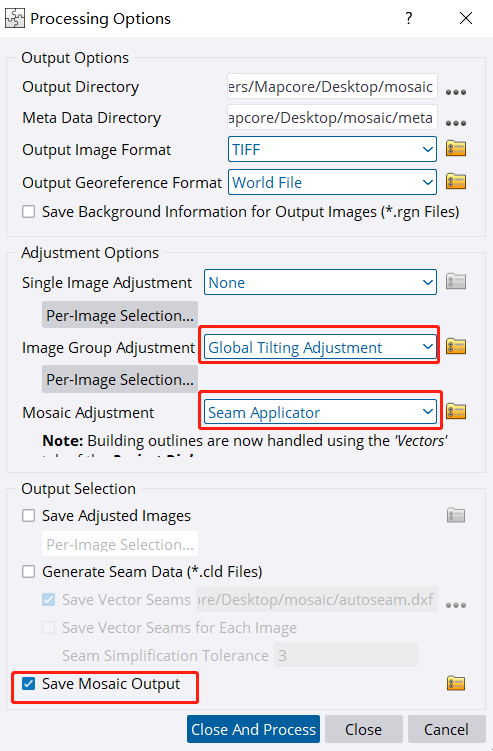Click the Output Directory path field

332,87
